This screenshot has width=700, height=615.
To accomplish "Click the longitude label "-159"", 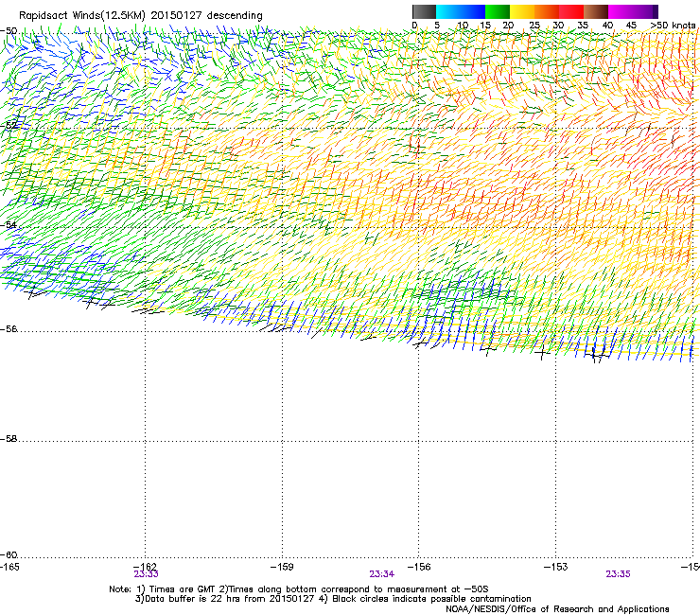I will 282,567.
